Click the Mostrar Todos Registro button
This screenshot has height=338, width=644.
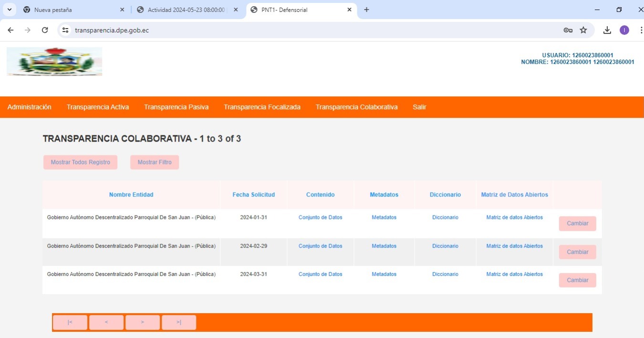tap(80, 162)
